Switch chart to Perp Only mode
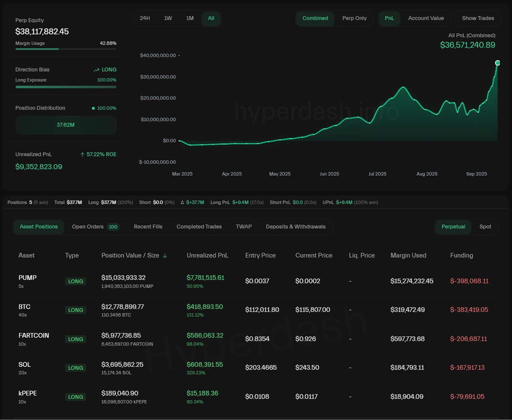The image size is (512, 420). point(354,18)
